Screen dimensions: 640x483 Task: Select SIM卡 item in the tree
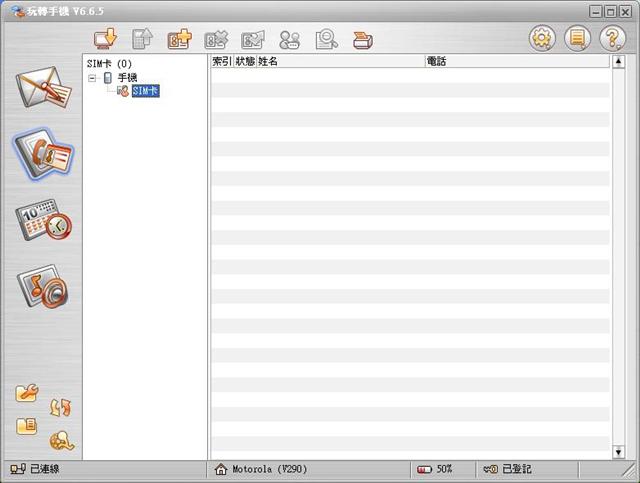pyautogui.click(x=144, y=91)
